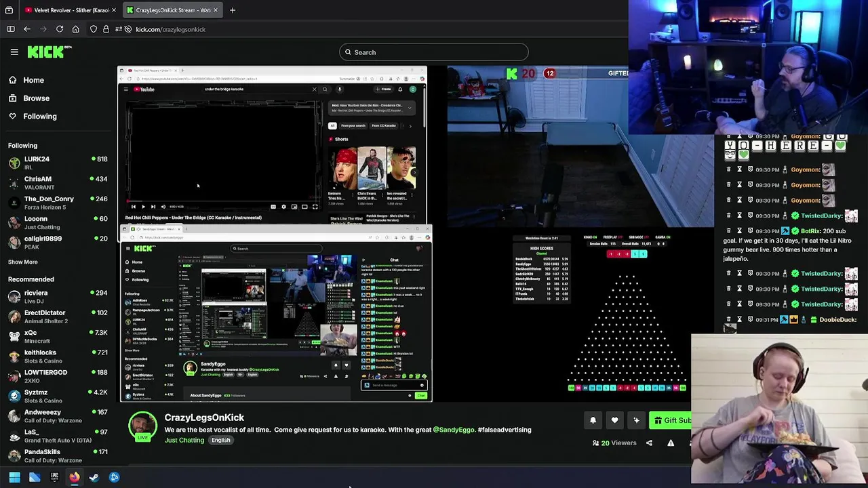Open Battle.net from the taskbar
868x488 pixels.
pyautogui.click(x=114, y=477)
